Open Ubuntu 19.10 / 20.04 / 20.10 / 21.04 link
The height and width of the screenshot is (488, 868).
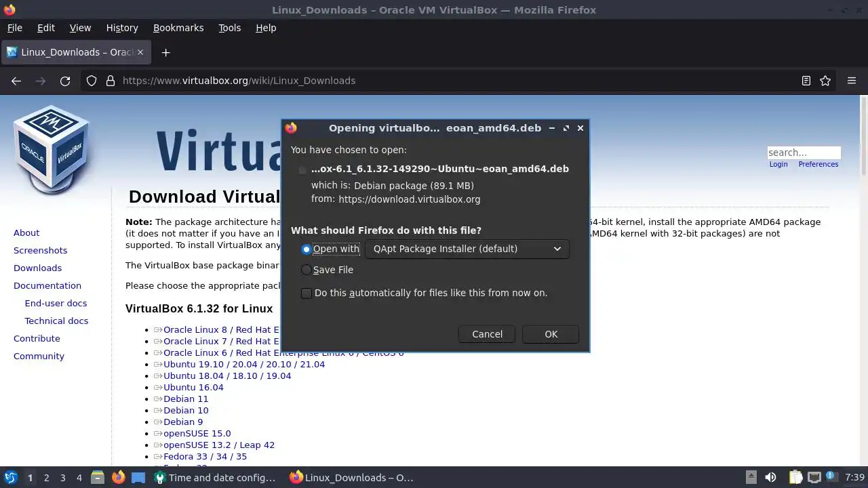click(x=244, y=364)
